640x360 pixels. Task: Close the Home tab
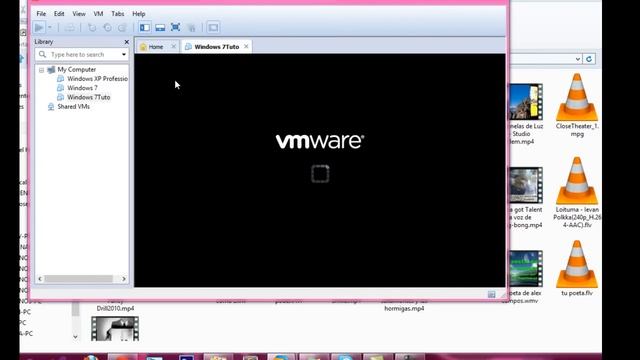(x=173, y=47)
